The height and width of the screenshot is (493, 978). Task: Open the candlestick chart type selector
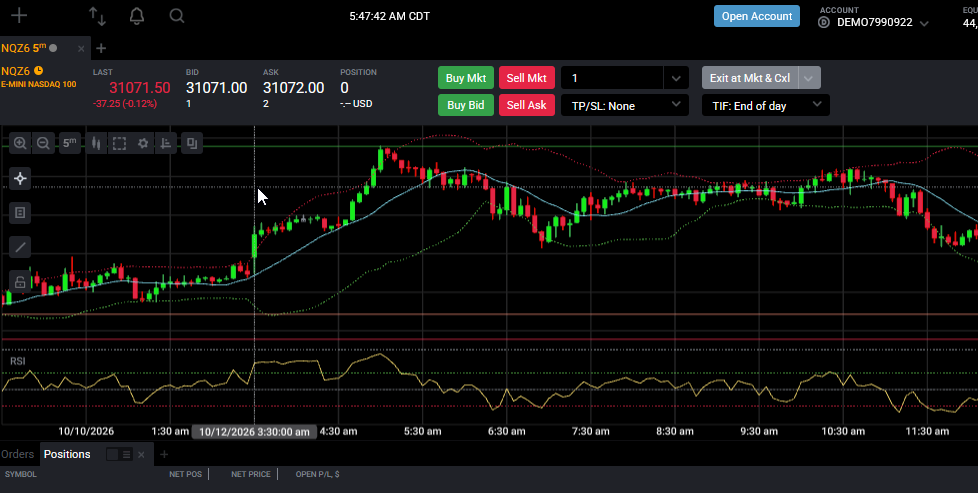(x=96, y=144)
